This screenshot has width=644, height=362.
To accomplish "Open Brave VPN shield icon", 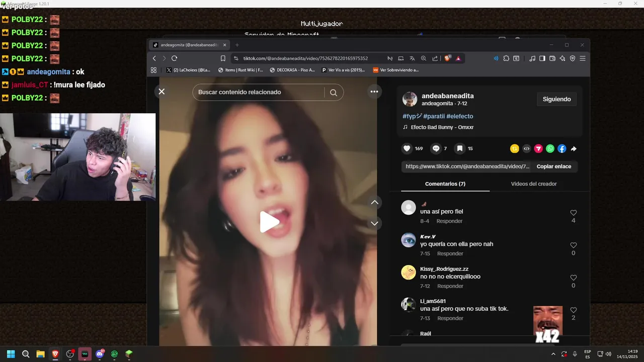I will pyautogui.click(x=572, y=58).
